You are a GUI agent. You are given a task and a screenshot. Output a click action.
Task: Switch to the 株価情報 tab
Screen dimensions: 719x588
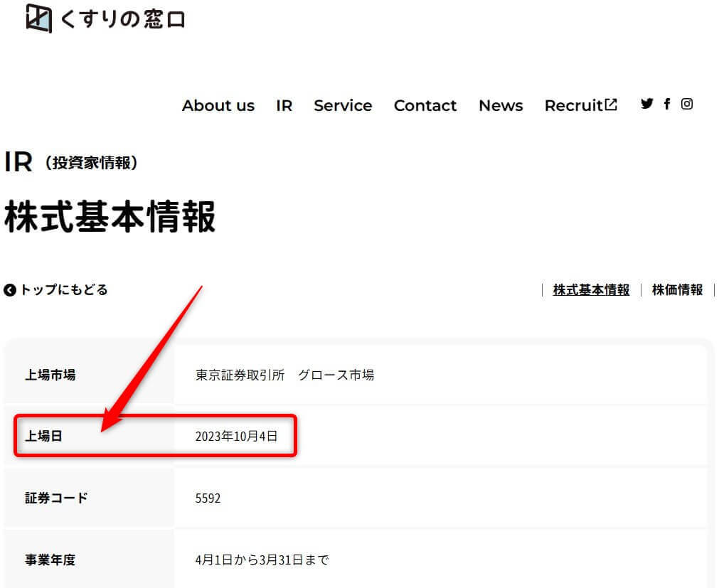pyautogui.click(x=677, y=290)
